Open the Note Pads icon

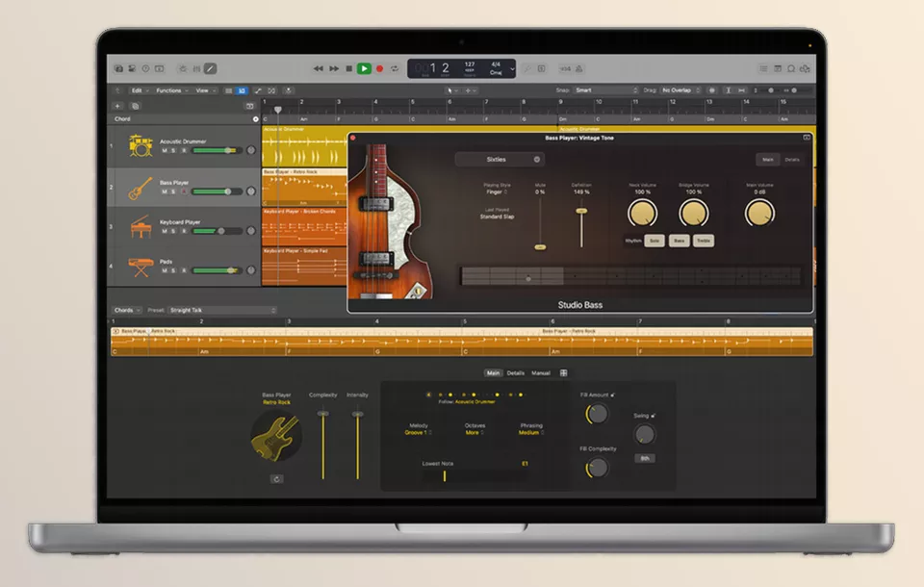pos(778,69)
